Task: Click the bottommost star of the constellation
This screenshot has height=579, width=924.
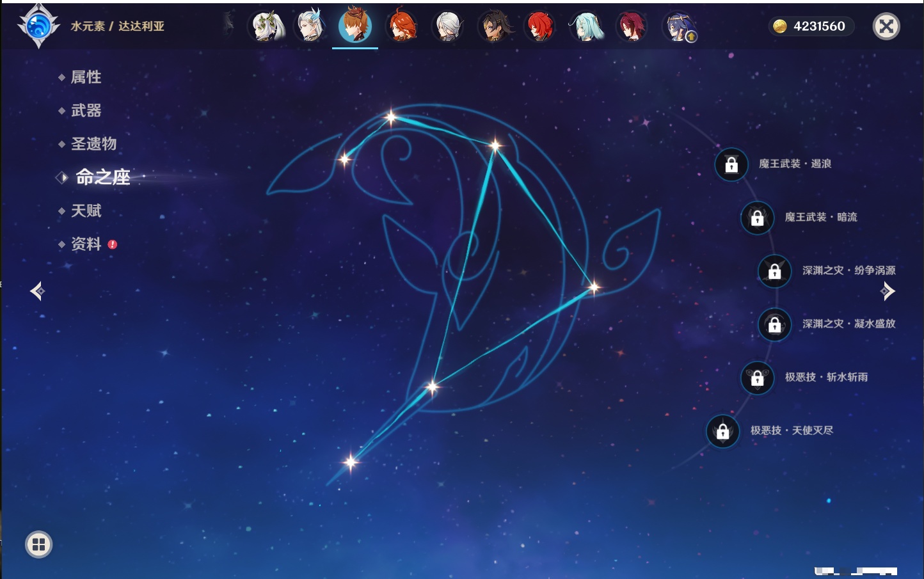Action: [x=350, y=462]
